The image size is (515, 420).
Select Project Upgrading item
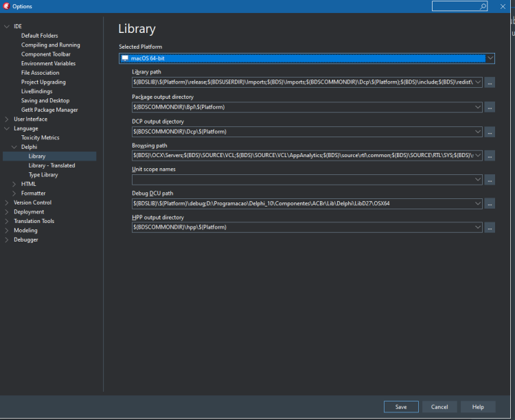point(43,82)
